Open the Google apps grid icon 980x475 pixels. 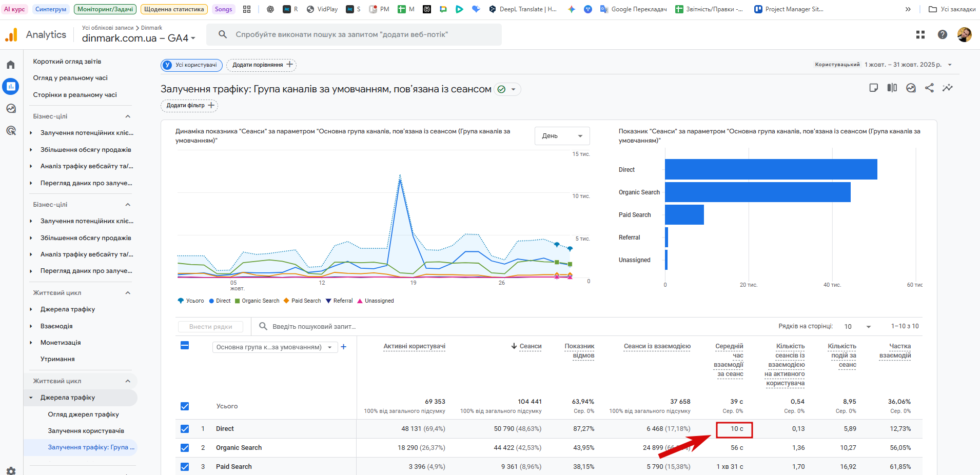(x=920, y=34)
